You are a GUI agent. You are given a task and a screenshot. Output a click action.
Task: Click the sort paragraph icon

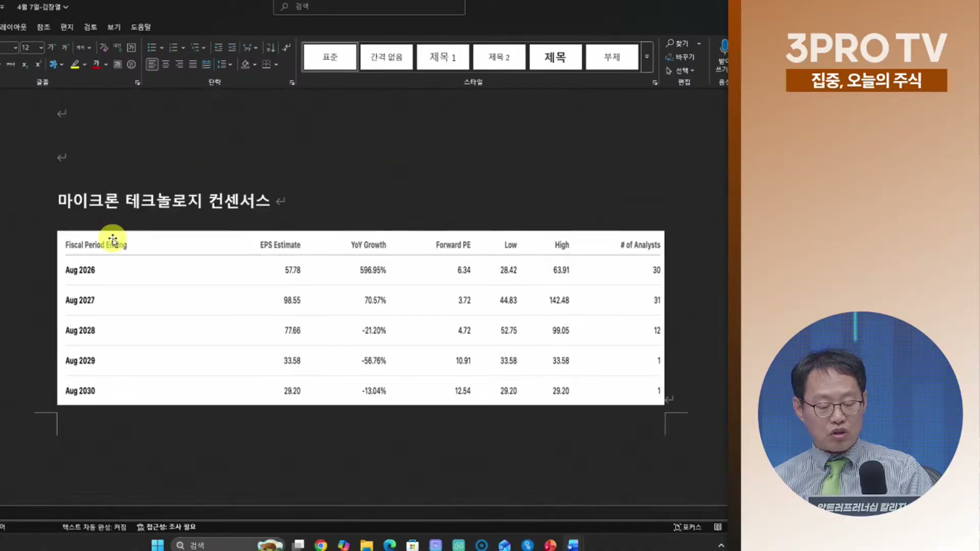[x=271, y=47]
